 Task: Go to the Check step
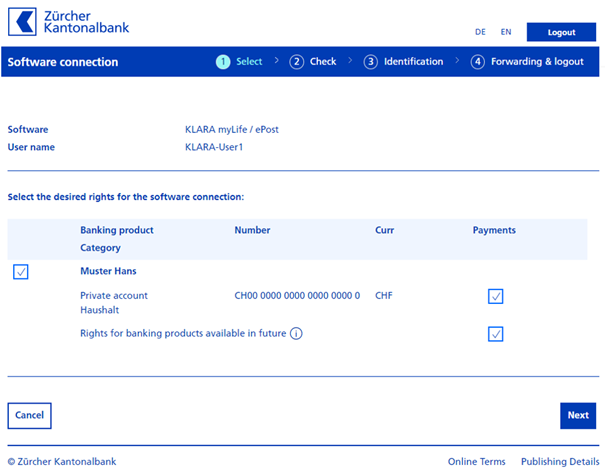tap(323, 62)
